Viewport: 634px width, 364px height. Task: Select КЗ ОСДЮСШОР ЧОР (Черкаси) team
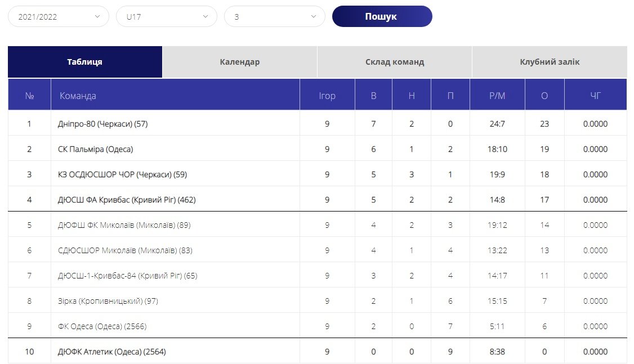pyautogui.click(x=122, y=174)
